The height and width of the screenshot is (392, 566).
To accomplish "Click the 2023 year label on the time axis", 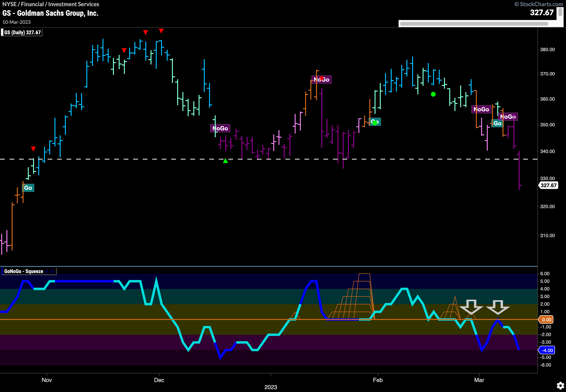I will pos(271,387).
